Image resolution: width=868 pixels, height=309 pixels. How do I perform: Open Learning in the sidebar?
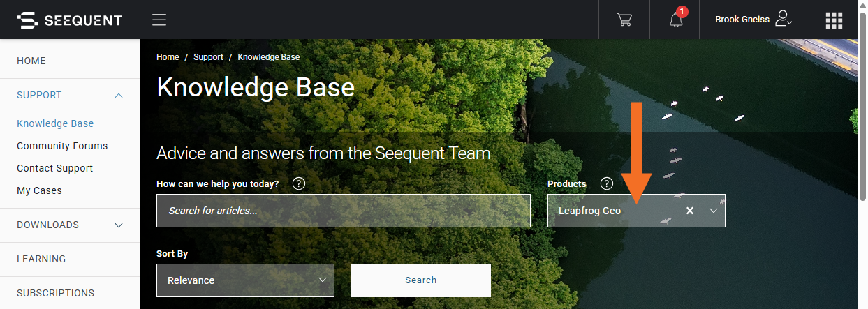pos(41,259)
